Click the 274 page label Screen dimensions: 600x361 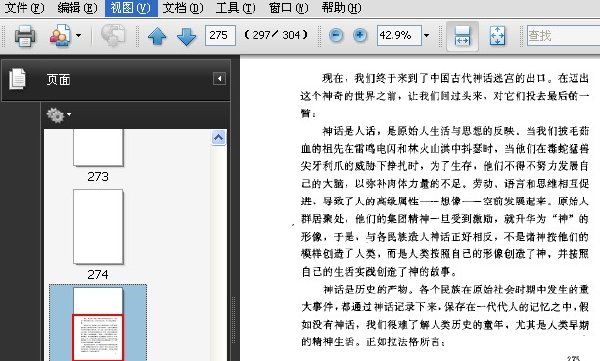(x=98, y=274)
